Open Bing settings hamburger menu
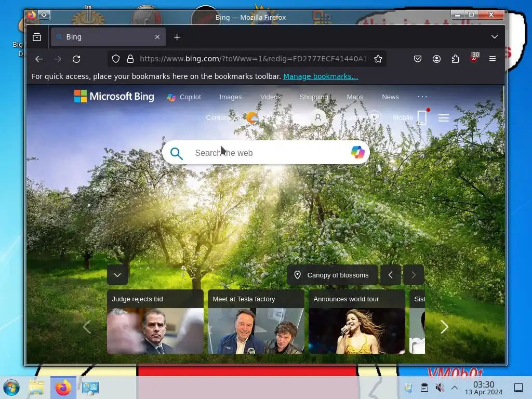The height and width of the screenshot is (399, 532). pos(444,118)
